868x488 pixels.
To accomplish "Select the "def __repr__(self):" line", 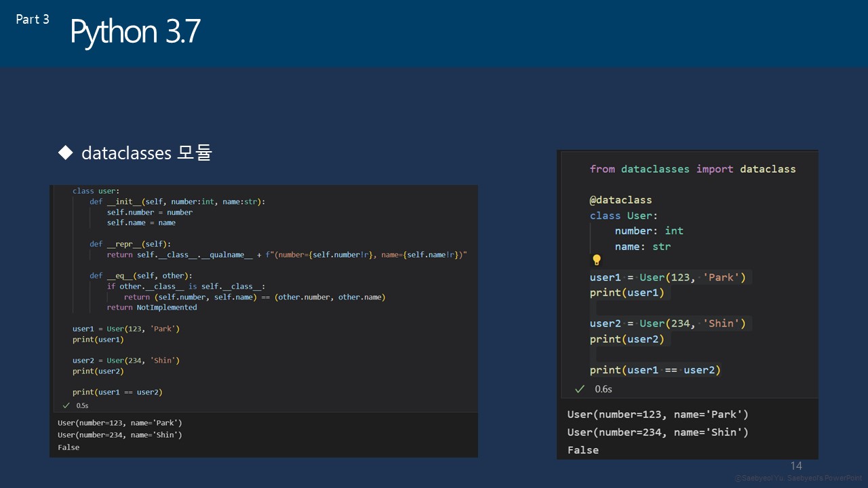I will point(130,244).
